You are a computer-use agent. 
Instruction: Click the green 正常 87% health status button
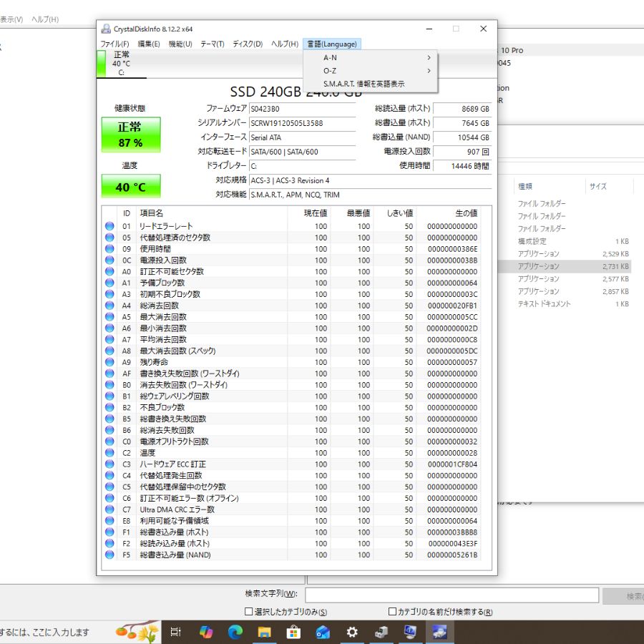(130, 135)
